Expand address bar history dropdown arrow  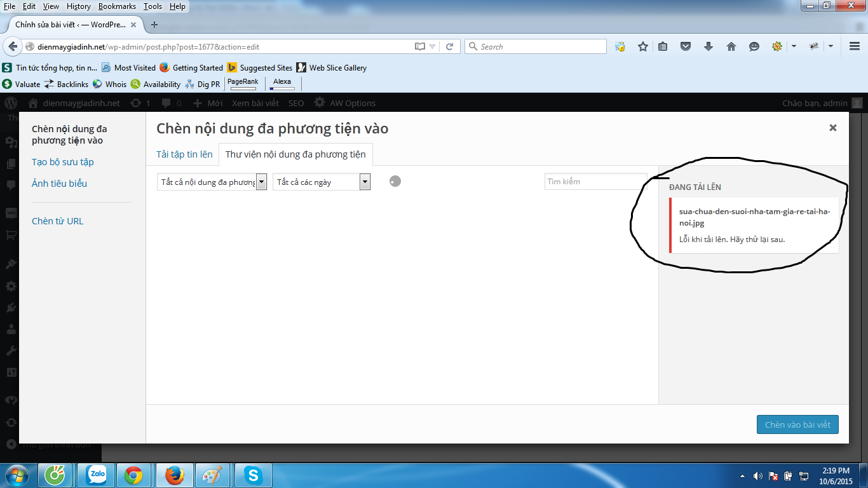pos(433,46)
